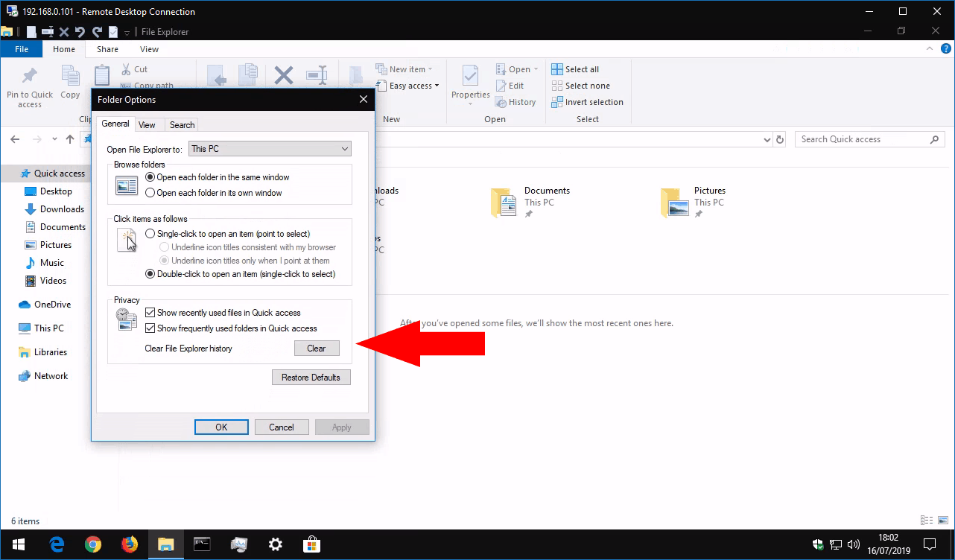Screen dimensions: 955x560
Task: Click Select none in ribbon
Action: pyautogui.click(x=580, y=86)
